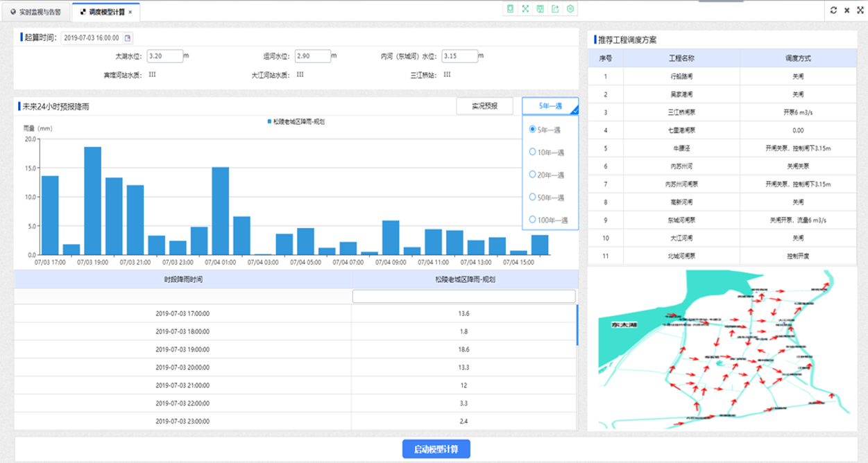Open calendar picker beside 起算时间 field
The height and width of the screenshot is (463, 868).
(128, 38)
